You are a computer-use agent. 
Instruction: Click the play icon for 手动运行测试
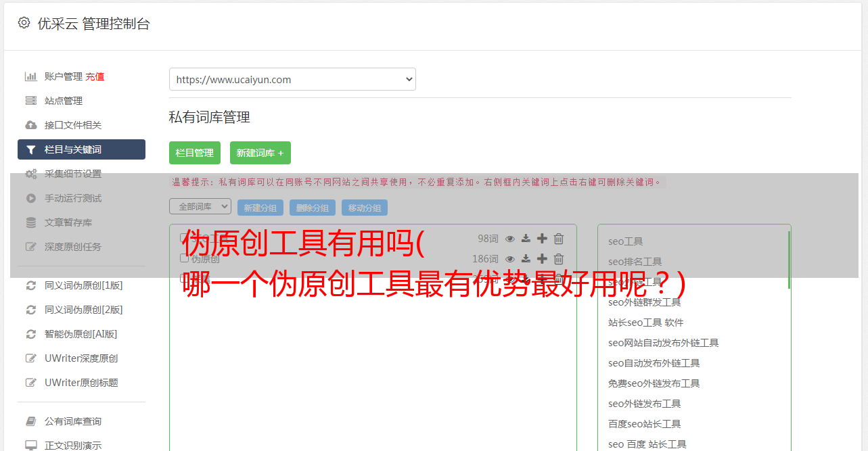tap(30, 198)
